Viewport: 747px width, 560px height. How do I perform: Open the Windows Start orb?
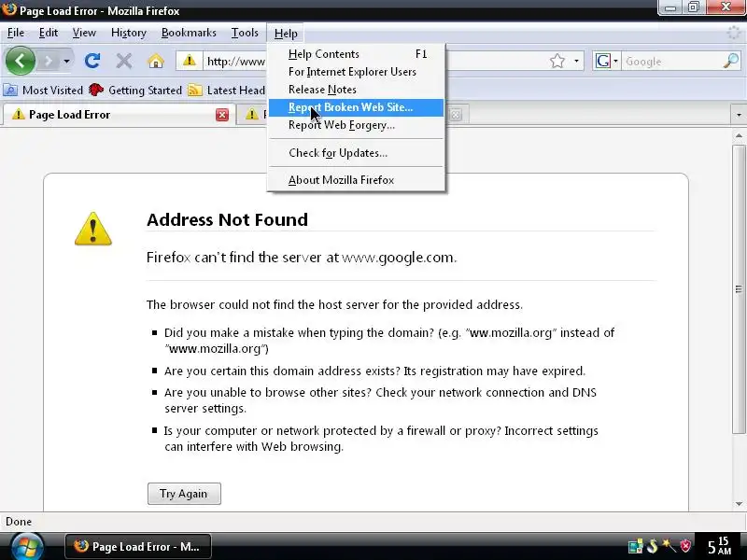(27, 547)
